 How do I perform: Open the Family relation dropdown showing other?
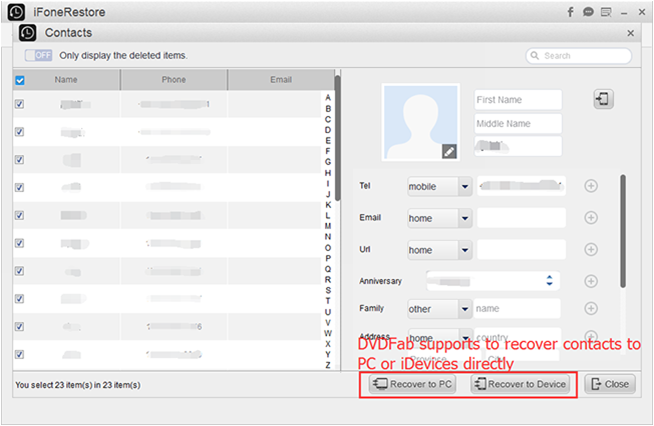click(440, 309)
